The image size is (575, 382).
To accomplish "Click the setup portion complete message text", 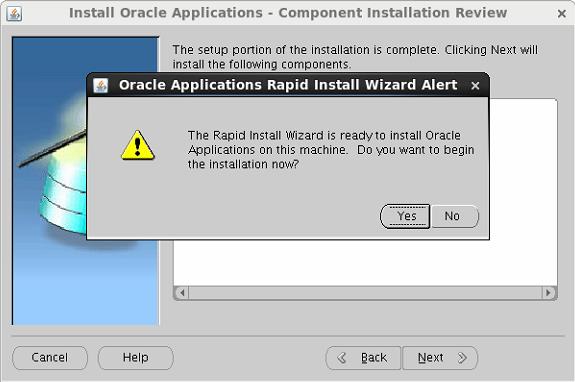I will [355, 57].
